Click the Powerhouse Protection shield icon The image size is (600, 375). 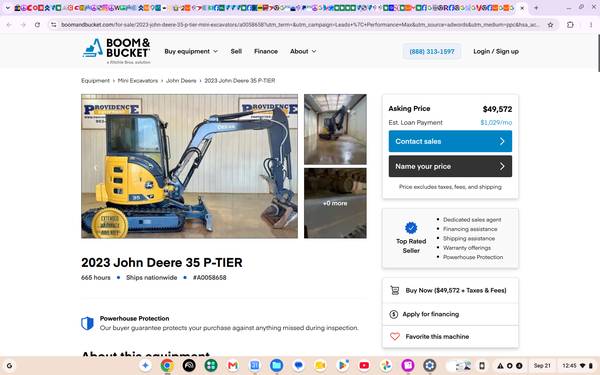tap(87, 323)
